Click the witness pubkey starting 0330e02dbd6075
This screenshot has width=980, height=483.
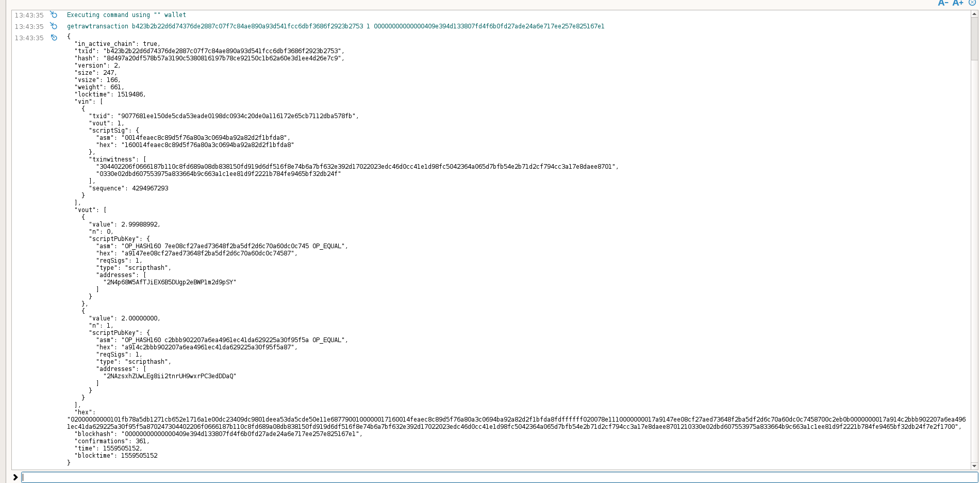coord(218,174)
